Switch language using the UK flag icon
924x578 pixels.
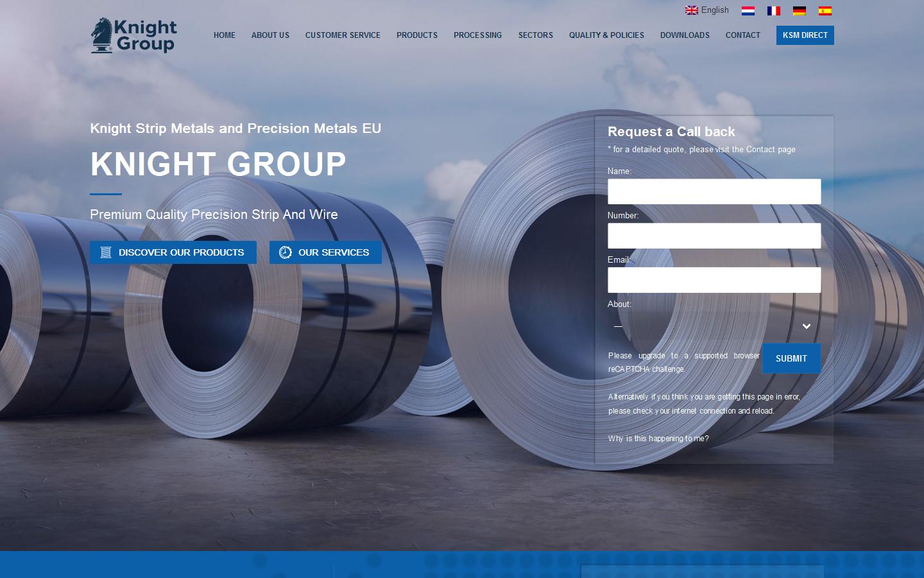point(691,10)
